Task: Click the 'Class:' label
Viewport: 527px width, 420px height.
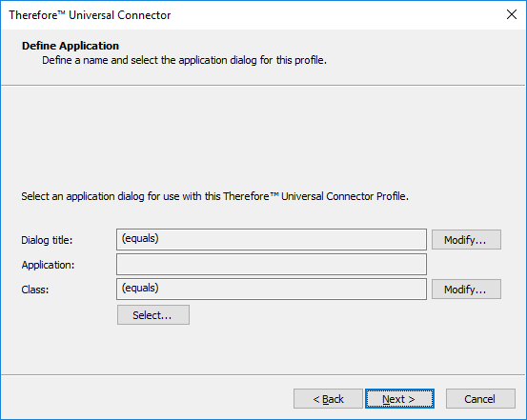Action: click(x=35, y=290)
